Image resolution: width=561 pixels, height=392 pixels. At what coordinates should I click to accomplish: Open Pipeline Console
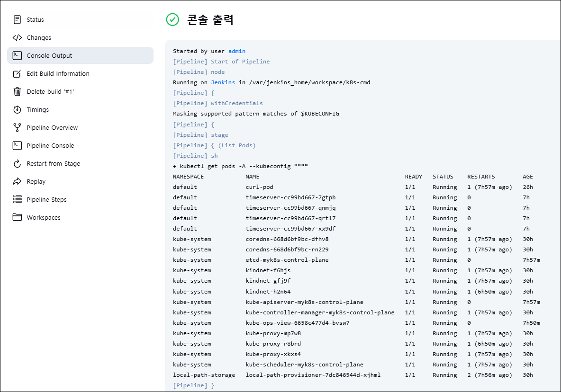80,145
